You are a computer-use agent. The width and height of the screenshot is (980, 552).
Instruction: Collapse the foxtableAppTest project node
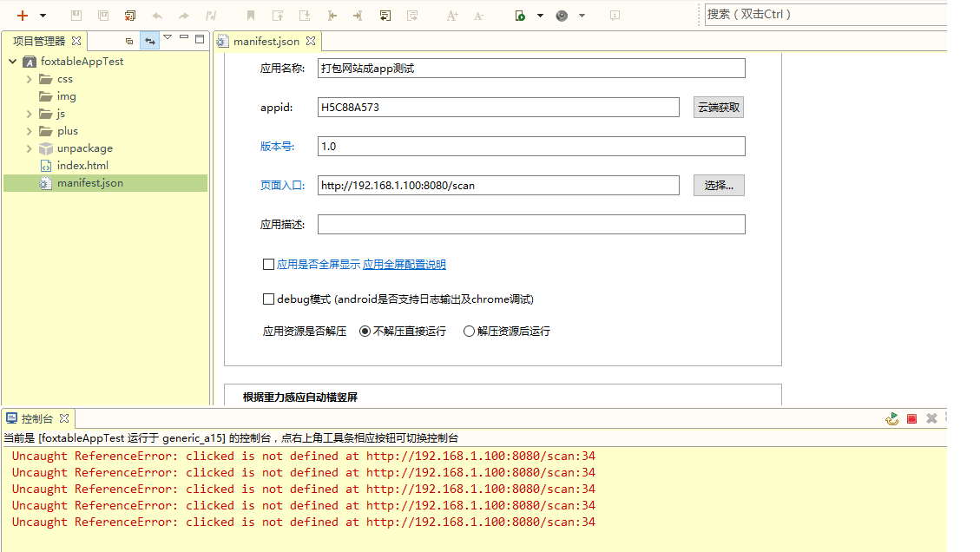tap(12, 62)
